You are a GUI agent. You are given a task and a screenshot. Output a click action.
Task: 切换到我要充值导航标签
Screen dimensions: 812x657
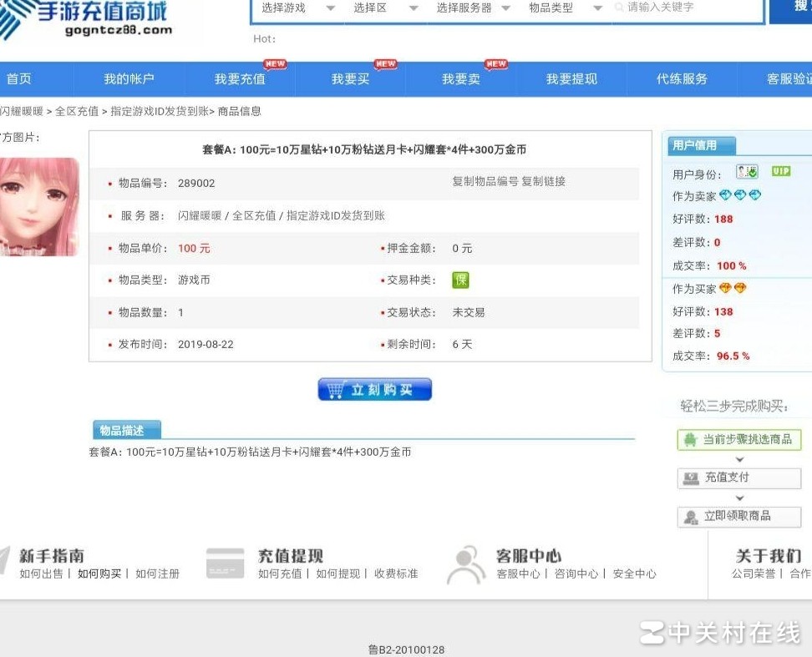[240, 78]
